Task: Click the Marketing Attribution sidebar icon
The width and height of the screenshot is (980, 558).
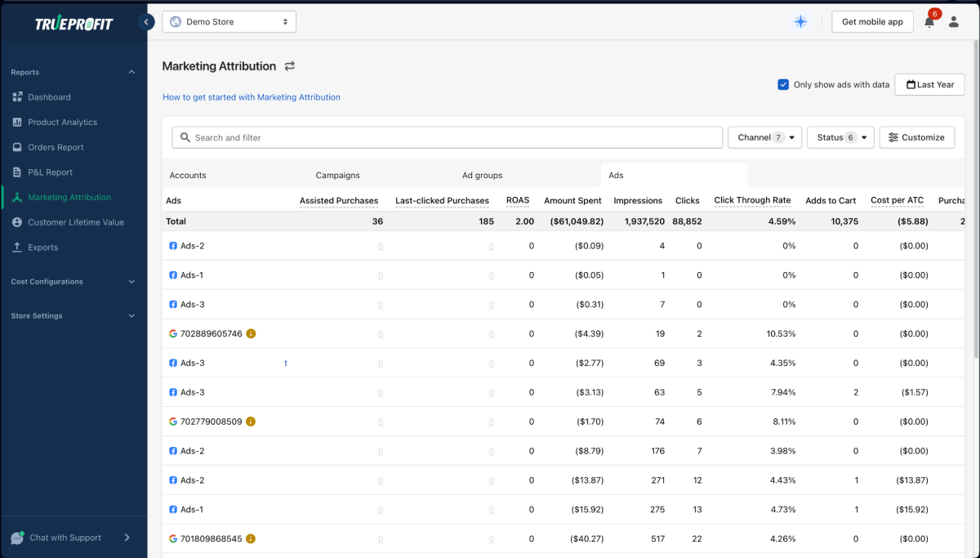Action: coord(18,198)
